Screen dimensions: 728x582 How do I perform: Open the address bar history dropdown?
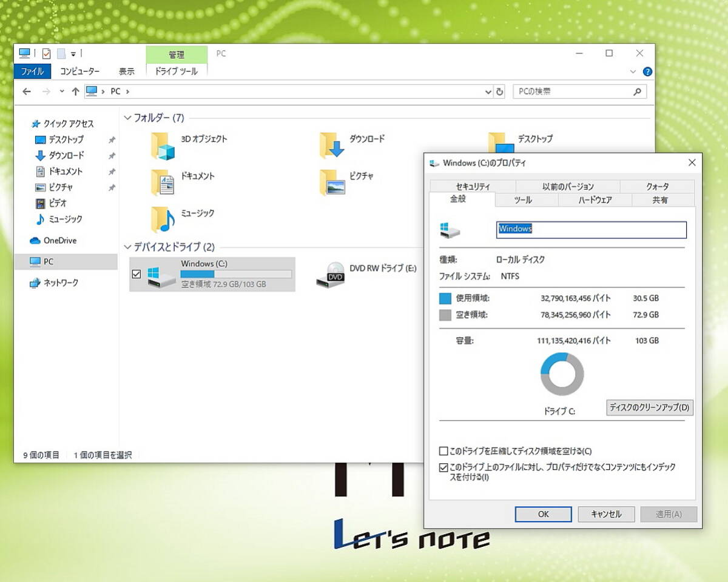488,92
